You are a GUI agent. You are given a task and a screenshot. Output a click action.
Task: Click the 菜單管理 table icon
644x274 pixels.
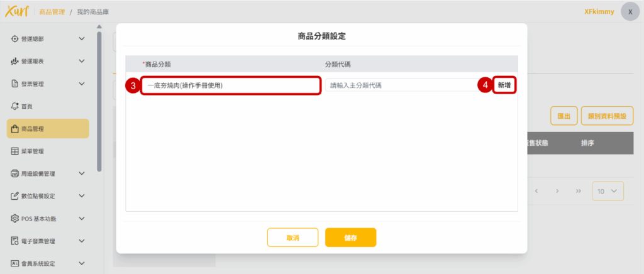click(x=15, y=151)
